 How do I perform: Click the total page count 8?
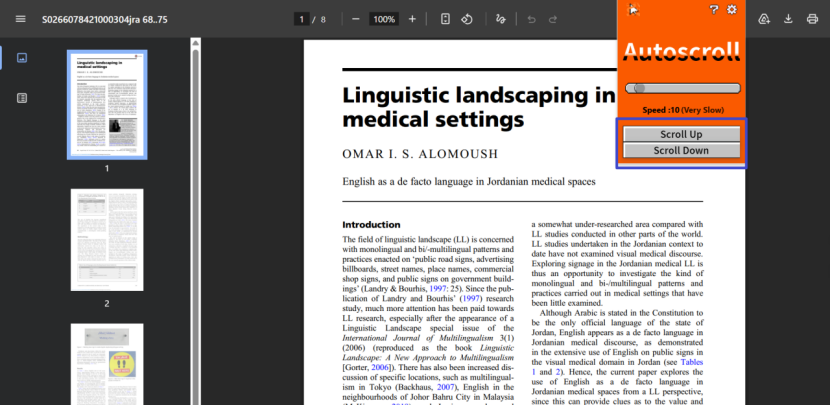(x=323, y=20)
